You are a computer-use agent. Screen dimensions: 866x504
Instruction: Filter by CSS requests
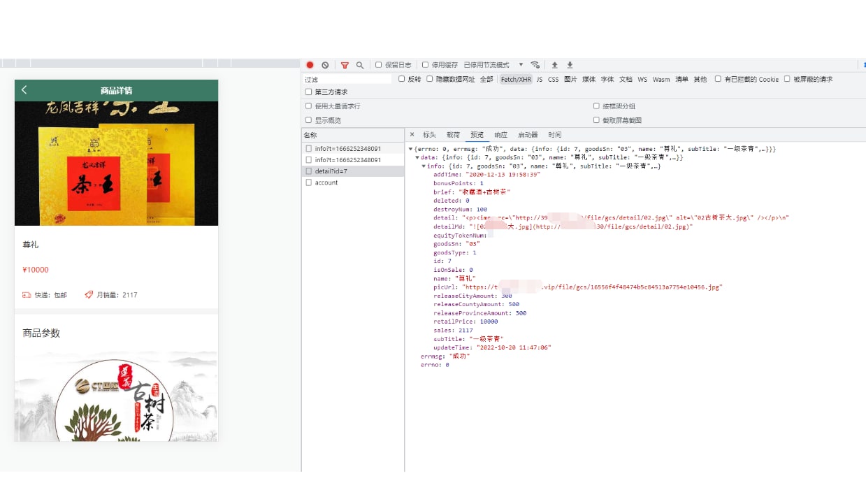[553, 80]
